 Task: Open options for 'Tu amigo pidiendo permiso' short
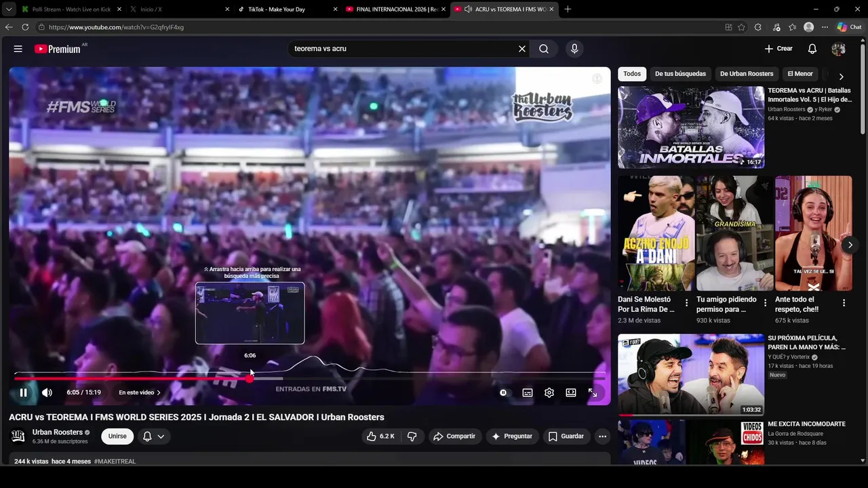[x=765, y=303]
